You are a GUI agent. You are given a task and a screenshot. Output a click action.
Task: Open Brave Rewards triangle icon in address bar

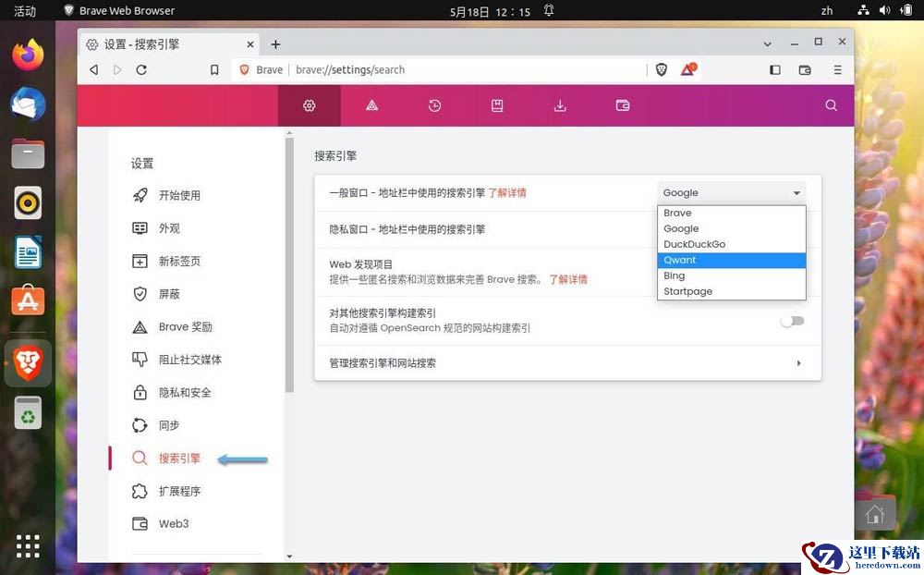[x=687, y=69]
